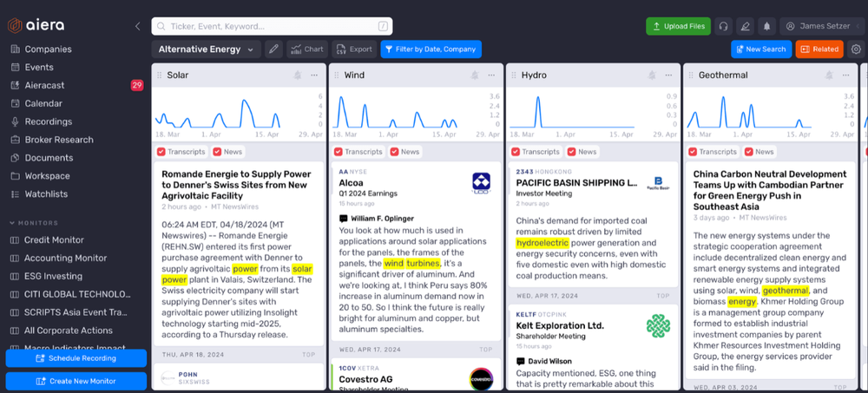Click the edit note icon in the top bar
Image resolution: width=868 pixels, height=393 pixels.
click(745, 26)
